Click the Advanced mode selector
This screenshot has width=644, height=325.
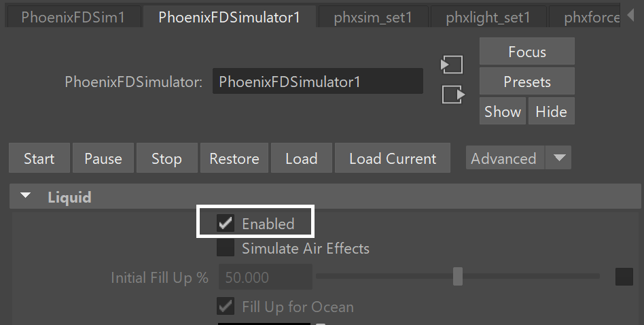pos(505,158)
